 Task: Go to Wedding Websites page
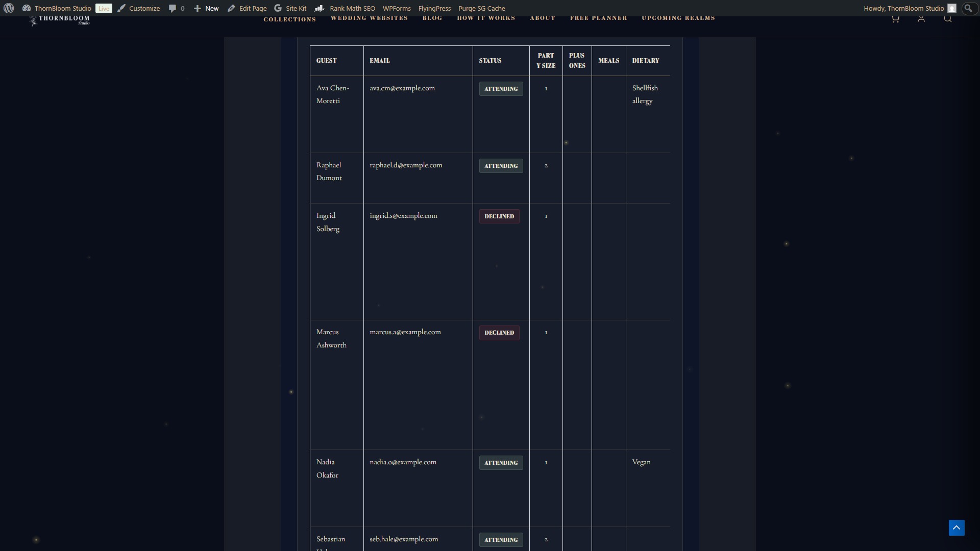pos(369,18)
